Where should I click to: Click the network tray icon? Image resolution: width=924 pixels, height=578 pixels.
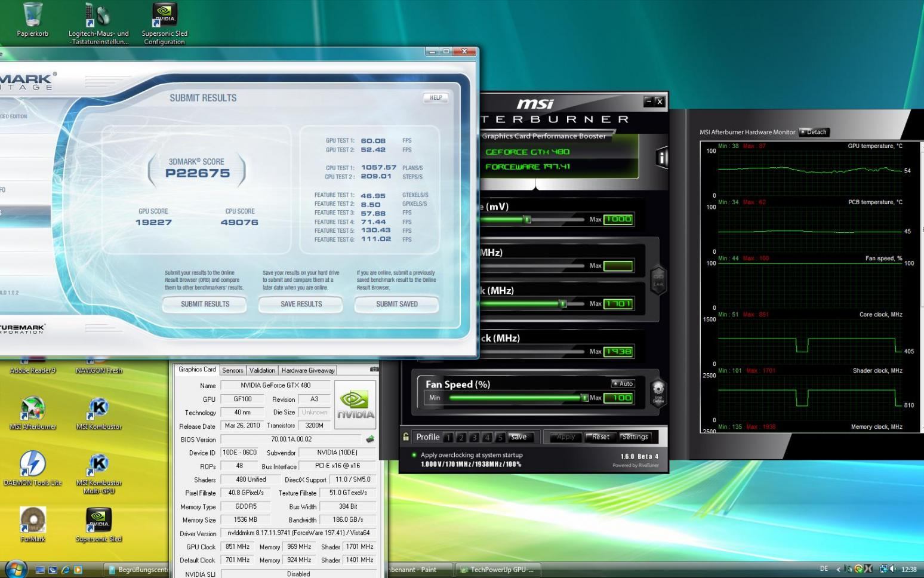(883, 569)
